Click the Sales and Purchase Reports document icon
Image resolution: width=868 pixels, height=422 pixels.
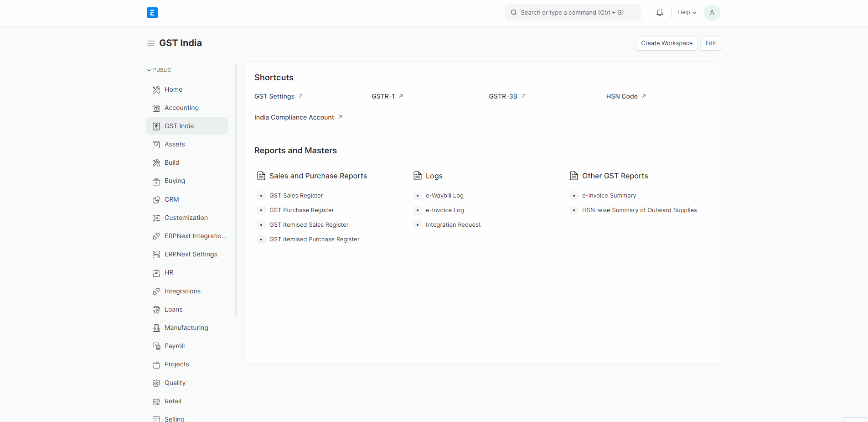[x=261, y=176]
